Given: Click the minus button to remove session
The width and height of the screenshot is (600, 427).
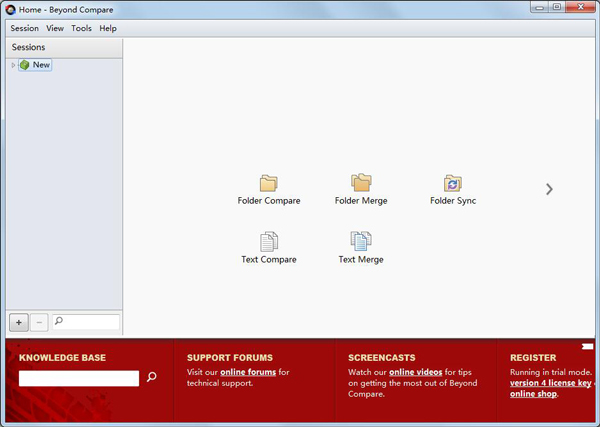Looking at the screenshot, I should click(38, 322).
